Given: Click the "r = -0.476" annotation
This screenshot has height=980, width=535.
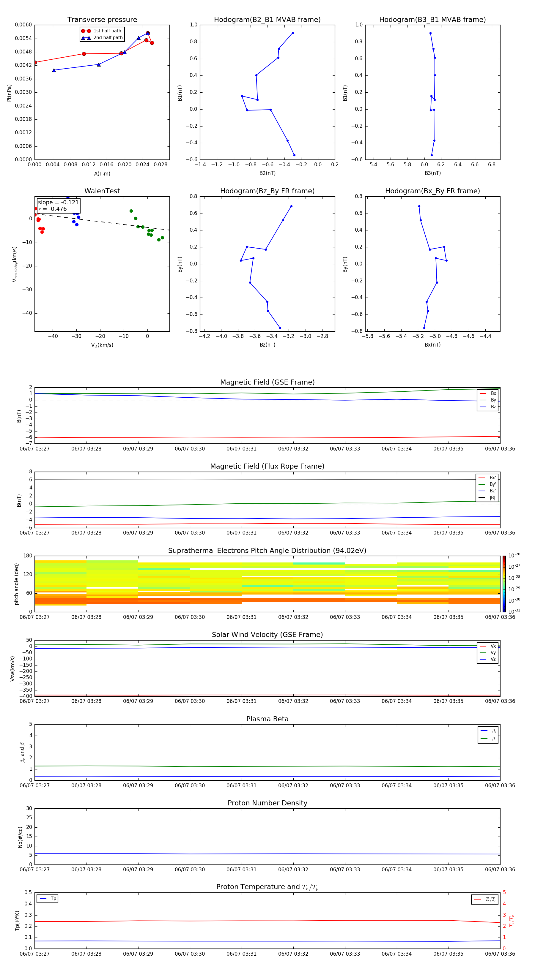Looking at the screenshot, I should (53, 209).
